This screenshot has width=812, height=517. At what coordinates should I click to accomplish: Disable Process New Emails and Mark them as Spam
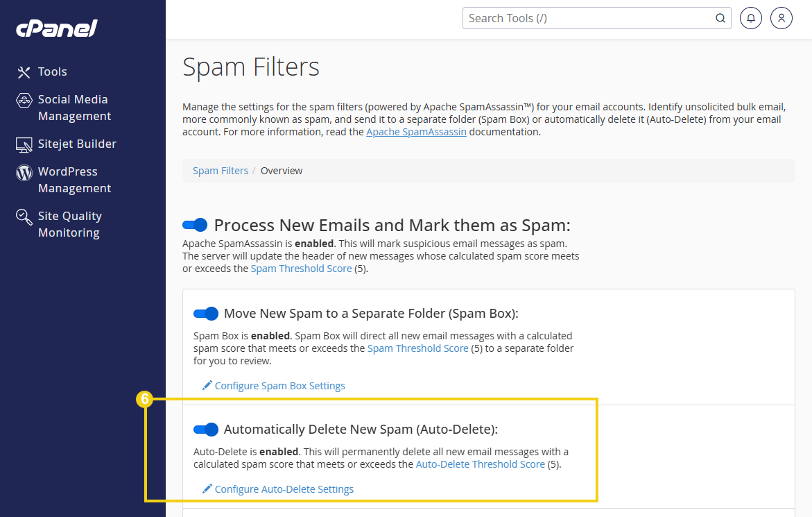(194, 224)
